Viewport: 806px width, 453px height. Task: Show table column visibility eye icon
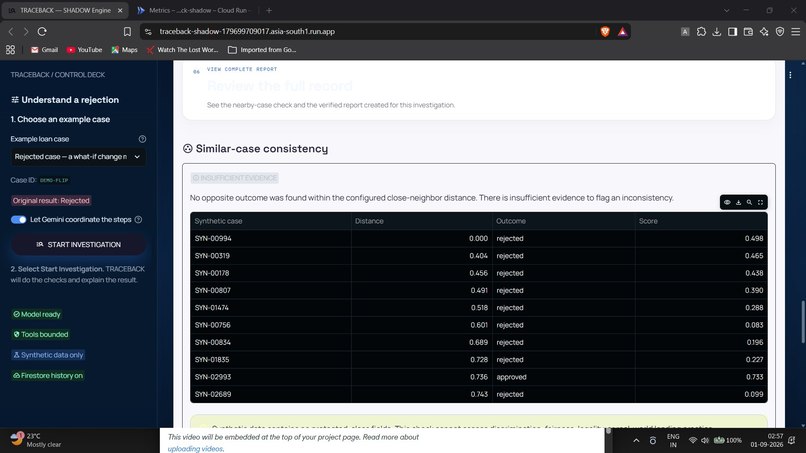point(727,202)
